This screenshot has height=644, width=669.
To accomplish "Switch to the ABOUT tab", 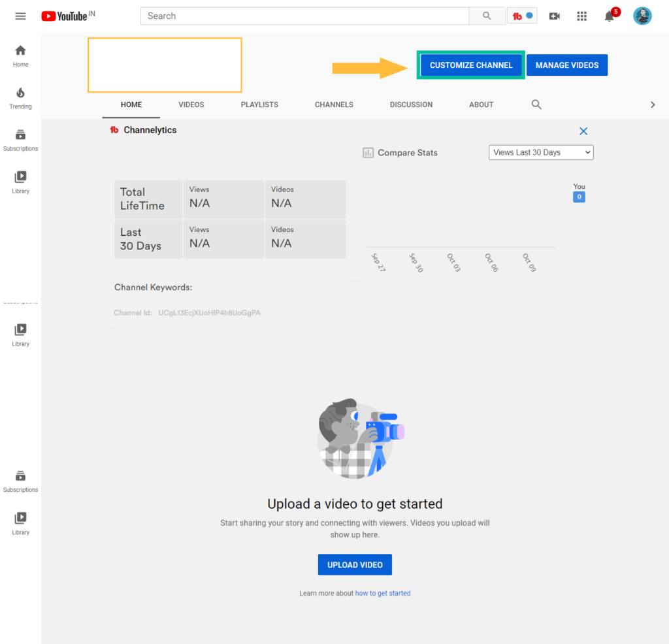I will [481, 105].
